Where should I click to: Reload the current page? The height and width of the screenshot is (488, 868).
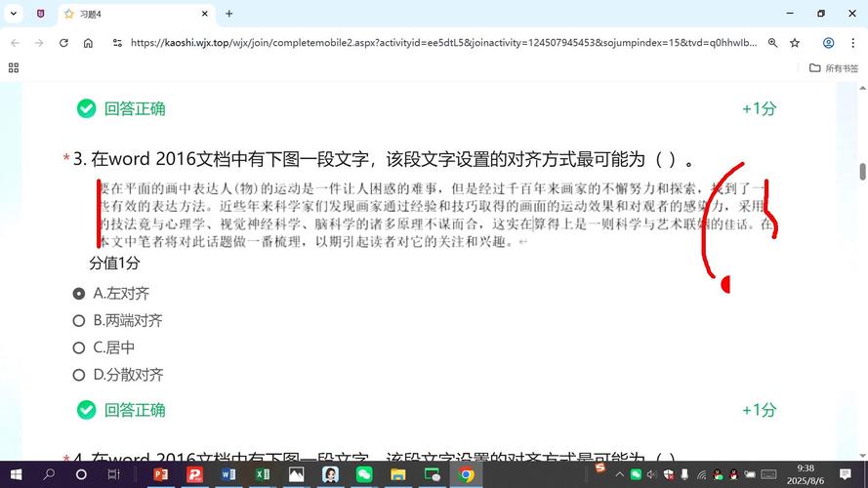pyautogui.click(x=63, y=43)
